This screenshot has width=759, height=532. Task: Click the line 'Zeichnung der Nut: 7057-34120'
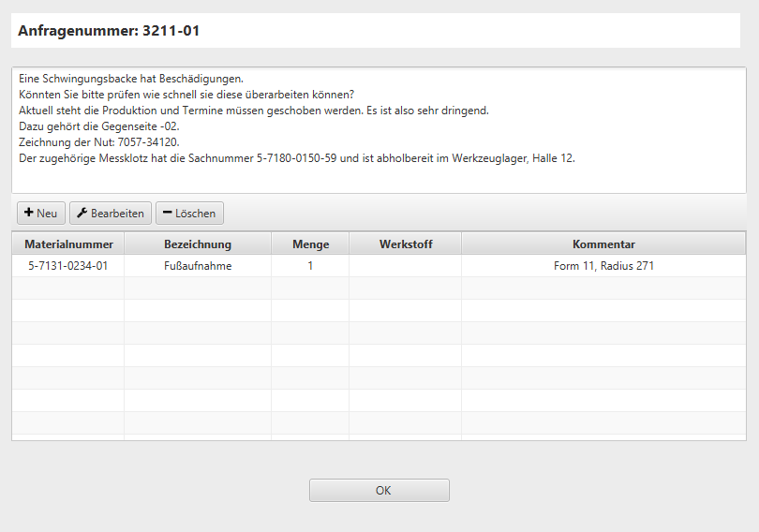[x=98, y=142]
